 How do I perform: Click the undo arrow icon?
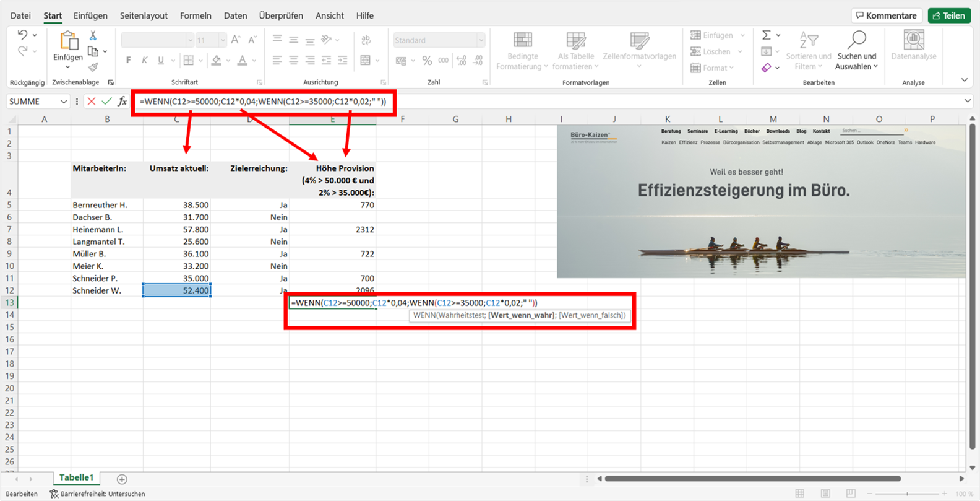click(22, 35)
